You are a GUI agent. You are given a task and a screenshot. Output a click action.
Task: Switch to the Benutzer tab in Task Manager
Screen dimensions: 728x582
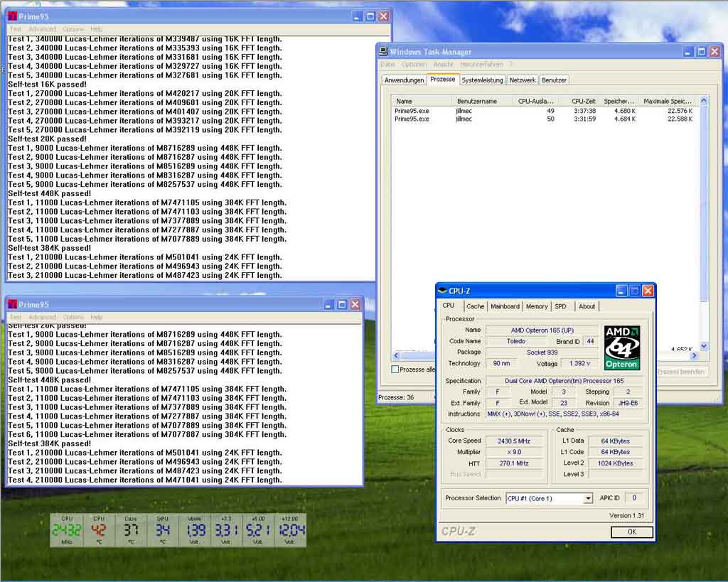coord(554,80)
